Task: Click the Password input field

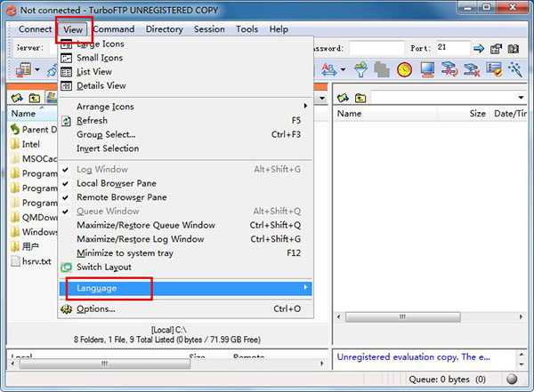Action: pyautogui.click(x=376, y=48)
